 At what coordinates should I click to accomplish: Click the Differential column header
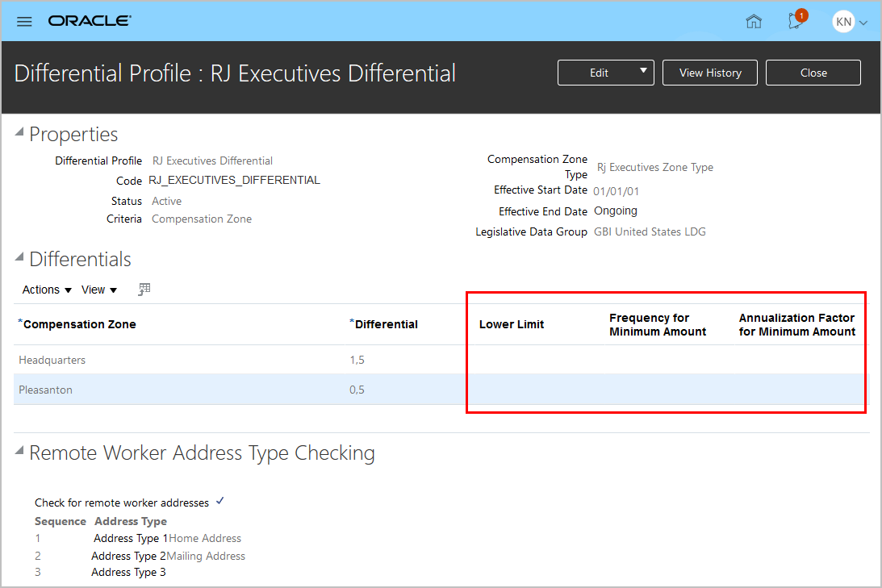tap(387, 324)
